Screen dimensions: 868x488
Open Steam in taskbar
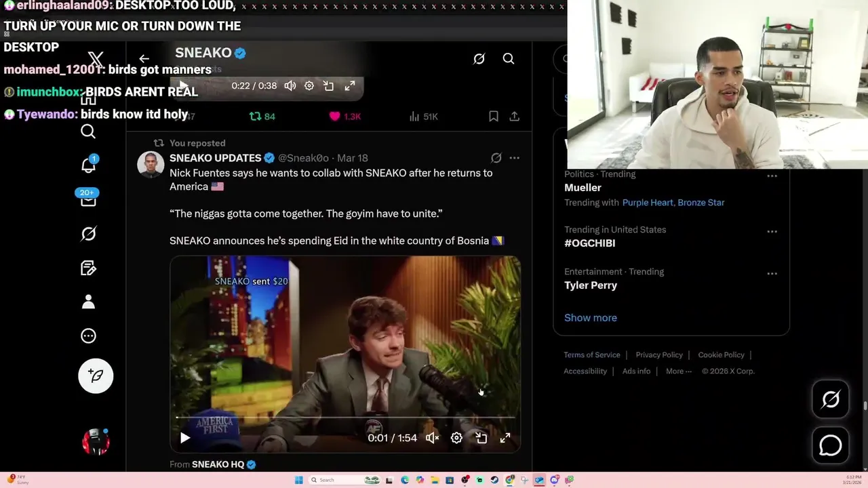pos(494,480)
